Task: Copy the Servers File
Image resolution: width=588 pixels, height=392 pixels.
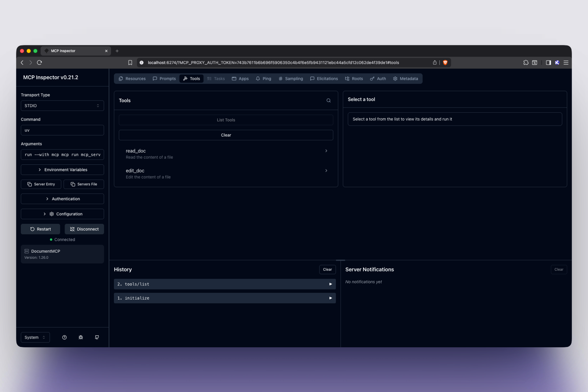Action: [84, 184]
